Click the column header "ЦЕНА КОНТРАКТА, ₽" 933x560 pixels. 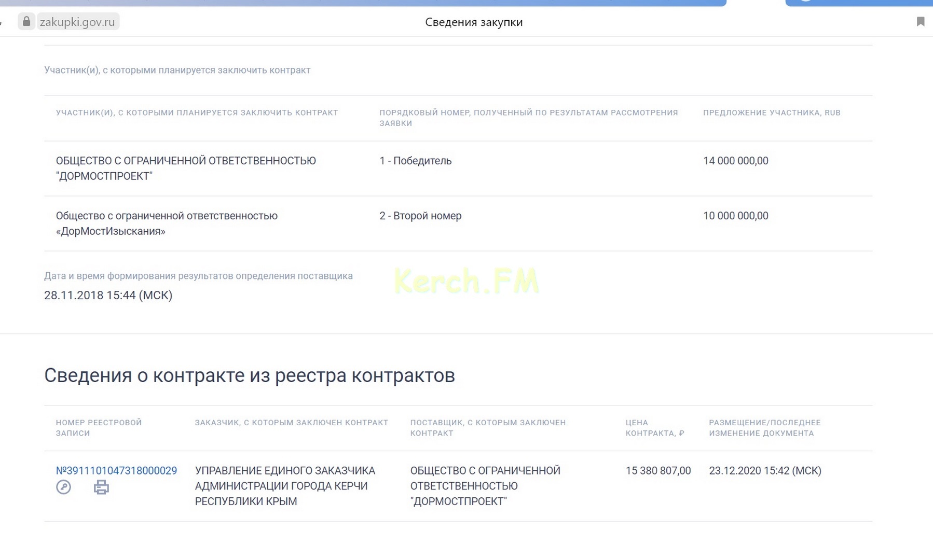[x=655, y=428]
